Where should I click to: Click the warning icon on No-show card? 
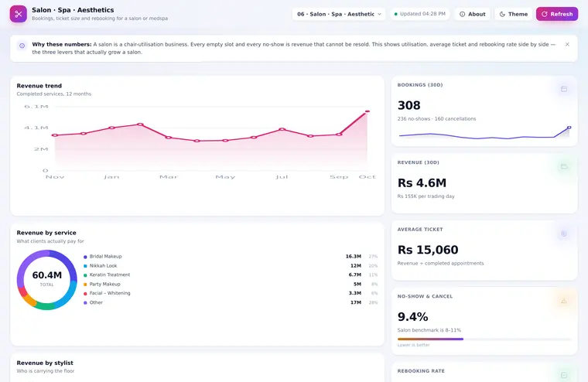pyautogui.click(x=563, y=301)
